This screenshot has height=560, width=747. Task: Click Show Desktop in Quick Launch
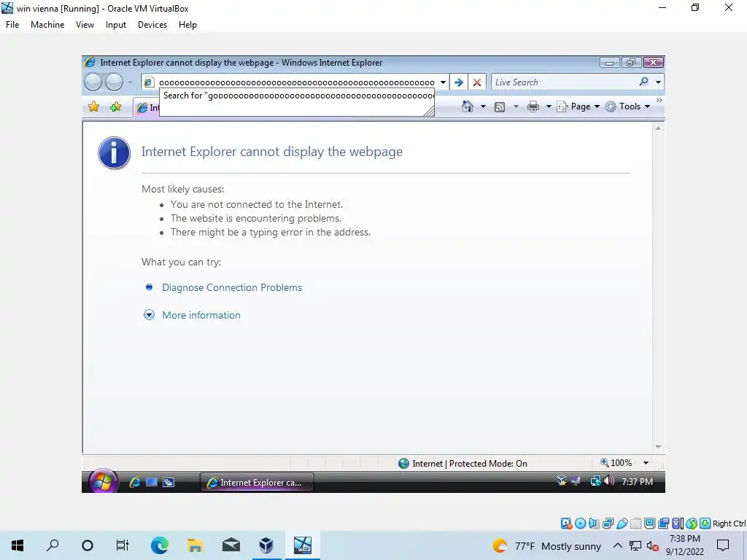152,482
